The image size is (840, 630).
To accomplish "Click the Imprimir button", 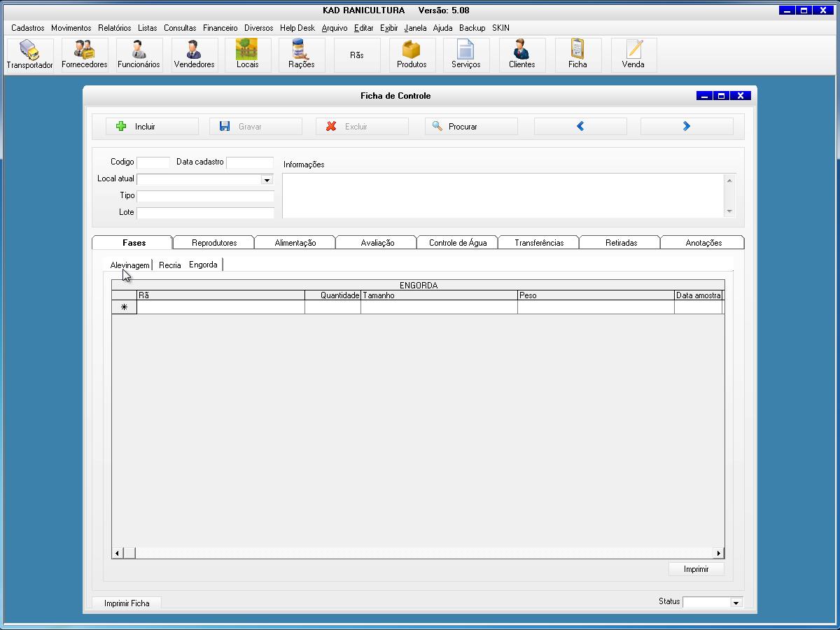I will [x=696, y=569].
